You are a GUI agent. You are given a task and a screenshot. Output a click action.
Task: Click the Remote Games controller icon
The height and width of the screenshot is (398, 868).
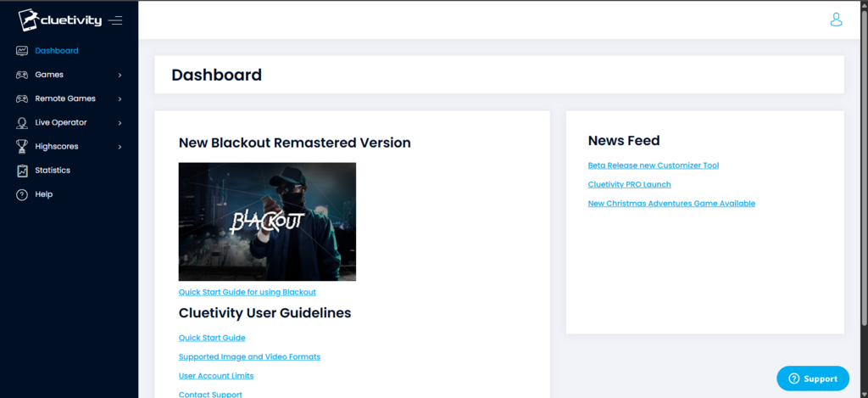pyautogui.click(x=22, y=98)
